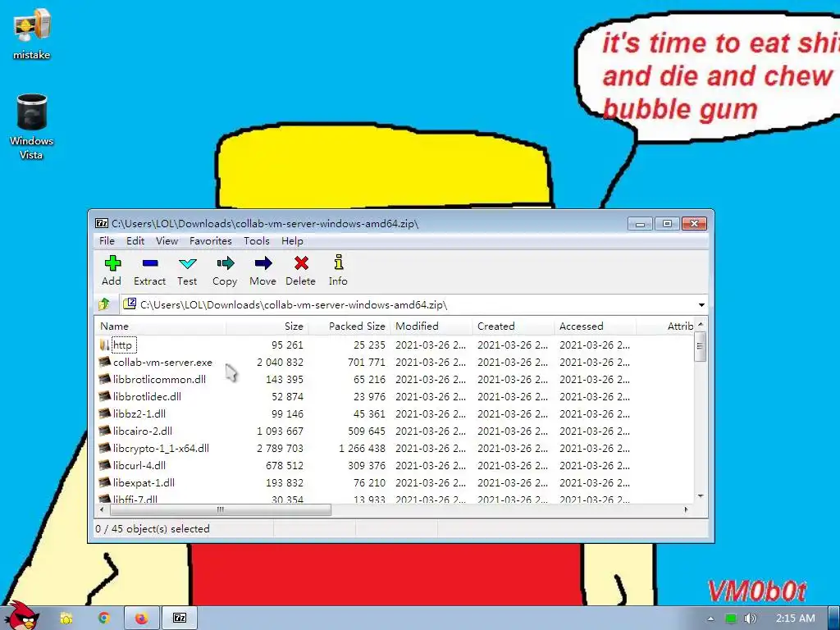Select libcrypto-1_1-x64.dll file icon
The width and height of the screenshot is (840, 630).
click(104, 448)
